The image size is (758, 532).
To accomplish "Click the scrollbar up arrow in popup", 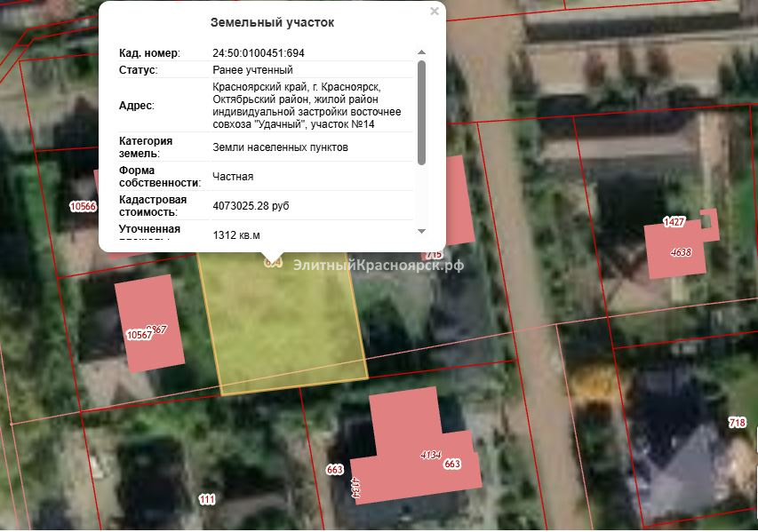I will click(x=421, y=52).
